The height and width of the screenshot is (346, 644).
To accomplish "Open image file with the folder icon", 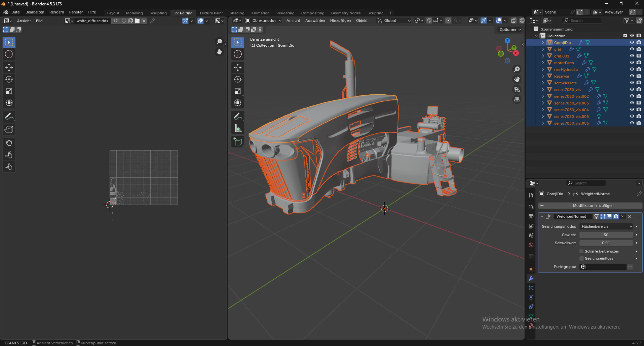I will 137,21.
